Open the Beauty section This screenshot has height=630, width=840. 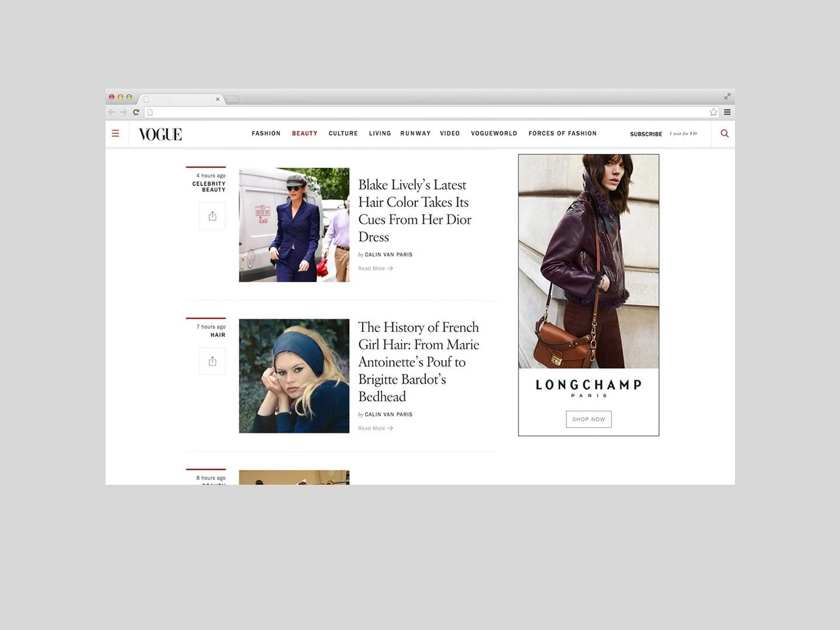(x=304, y=134)
